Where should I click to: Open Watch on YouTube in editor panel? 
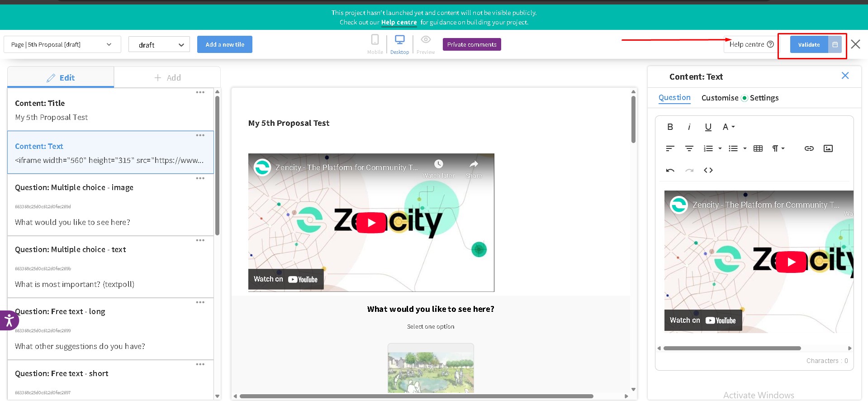[703, 320]
